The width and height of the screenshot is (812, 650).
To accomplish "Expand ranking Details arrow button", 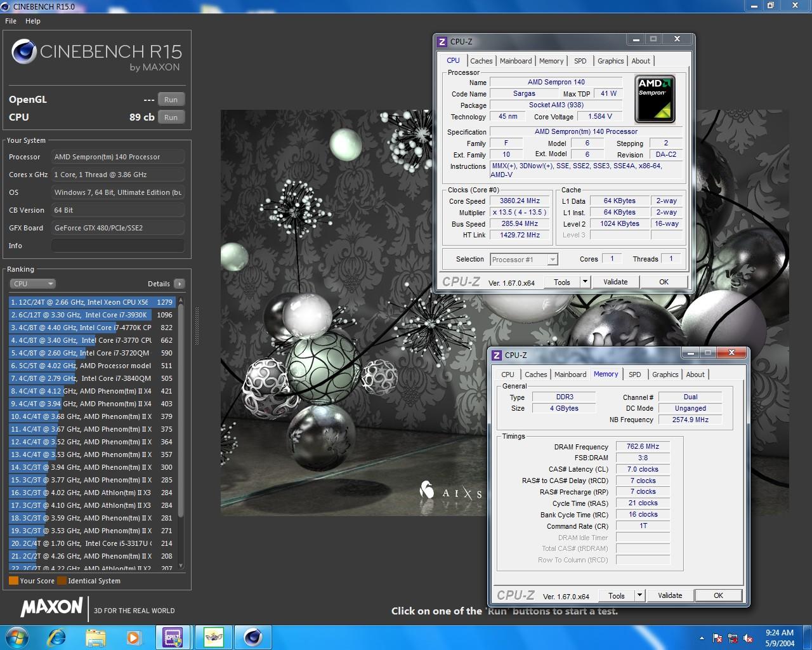I will pos(180,284).
